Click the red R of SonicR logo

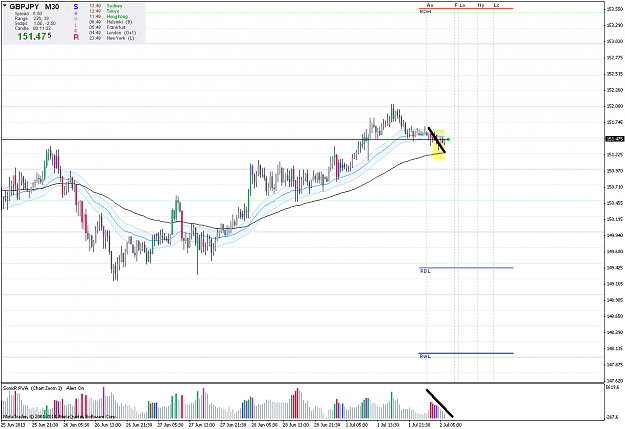(x=76, y=37)
